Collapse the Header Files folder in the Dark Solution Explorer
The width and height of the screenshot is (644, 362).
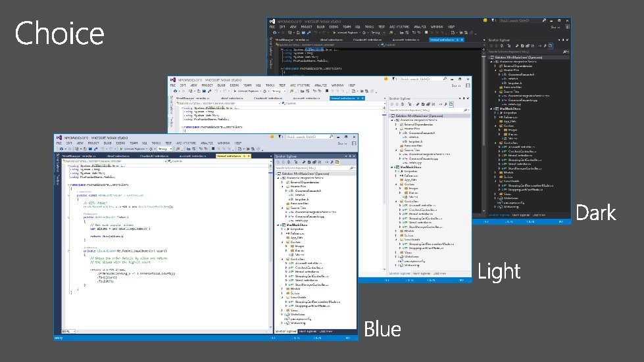[496, 70]
